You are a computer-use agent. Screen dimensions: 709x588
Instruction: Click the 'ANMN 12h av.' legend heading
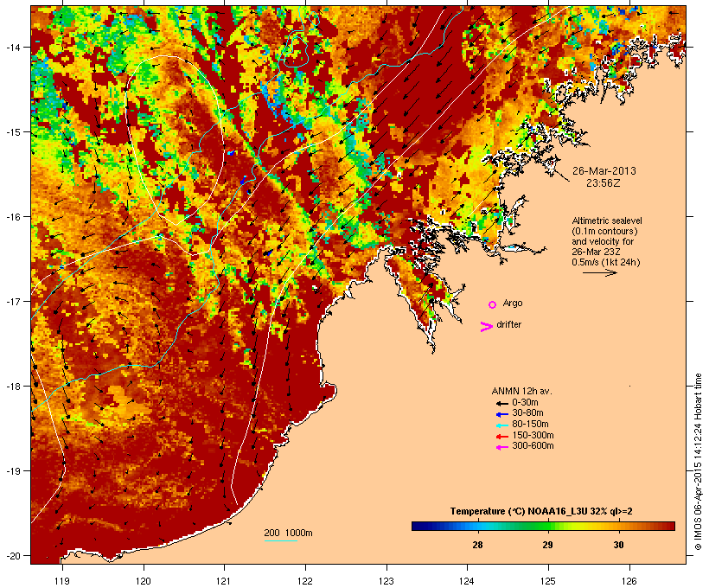point(521,391)
